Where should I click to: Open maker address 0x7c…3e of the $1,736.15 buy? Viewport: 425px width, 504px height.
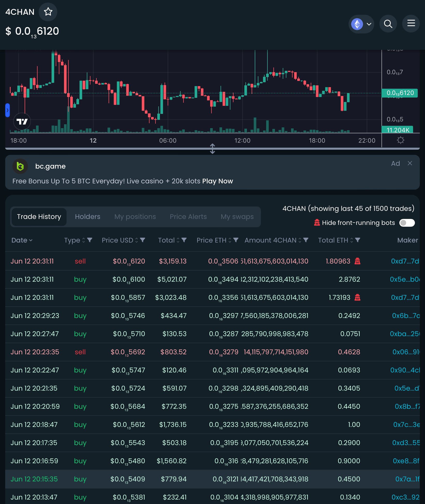coord(406,425)
